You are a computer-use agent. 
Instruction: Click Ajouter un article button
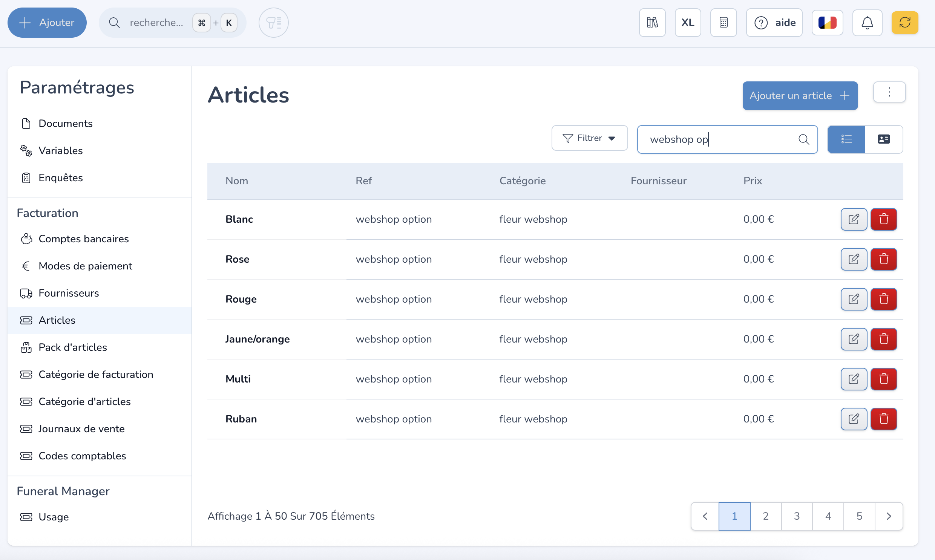tap(800, 96)
